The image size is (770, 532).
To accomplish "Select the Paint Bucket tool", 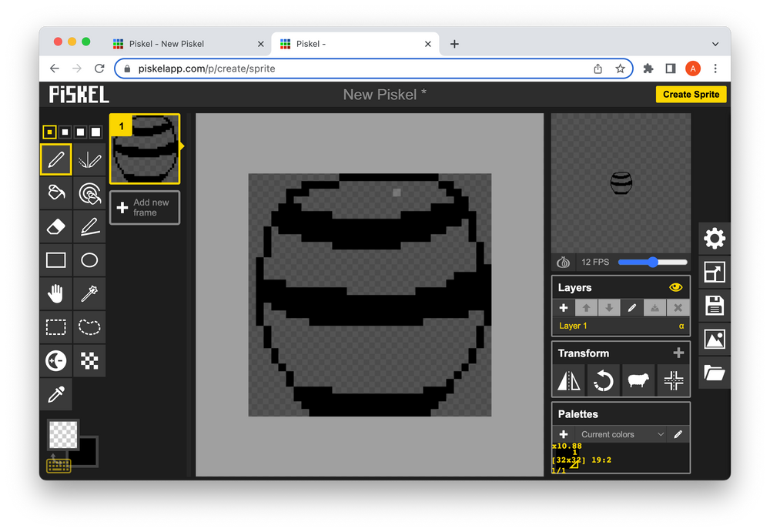I will [x=55, y=193].
